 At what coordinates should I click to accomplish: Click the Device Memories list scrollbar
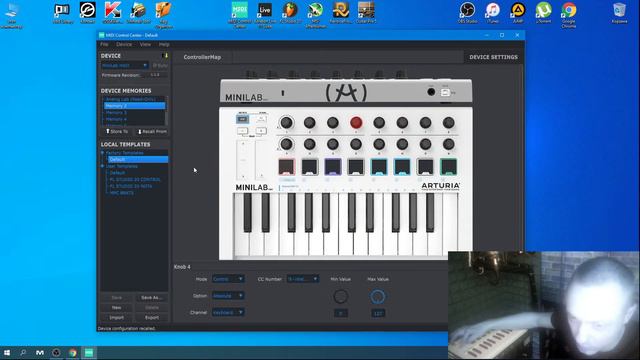point(167,111)
